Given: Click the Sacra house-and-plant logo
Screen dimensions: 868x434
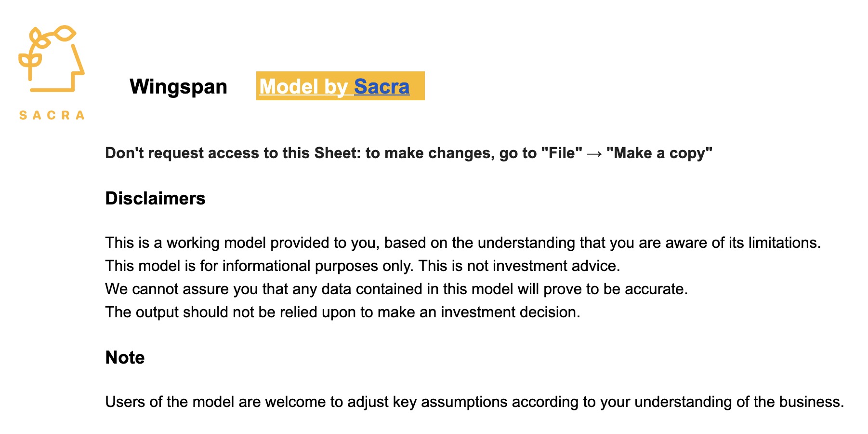Looking at the screenshot, I should click(52, 58).
